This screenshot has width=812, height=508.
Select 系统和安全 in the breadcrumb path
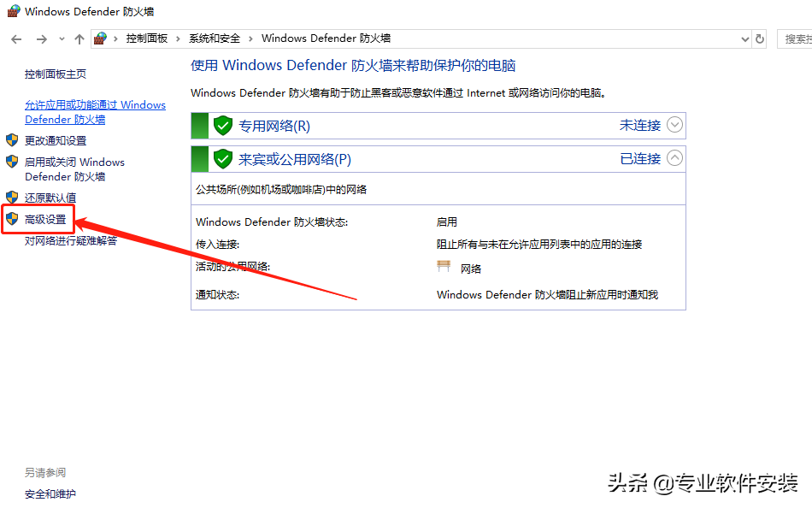215,38
